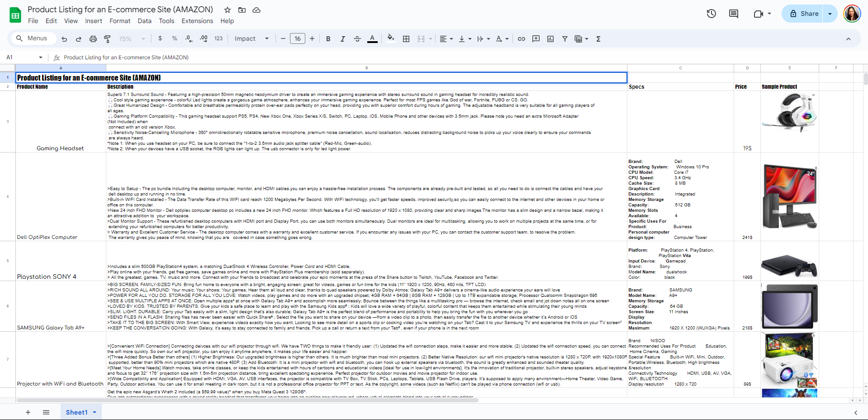Viewport: 868px width, 420px height.
Task: Open the Help menu
Action: tap(227, 21)
